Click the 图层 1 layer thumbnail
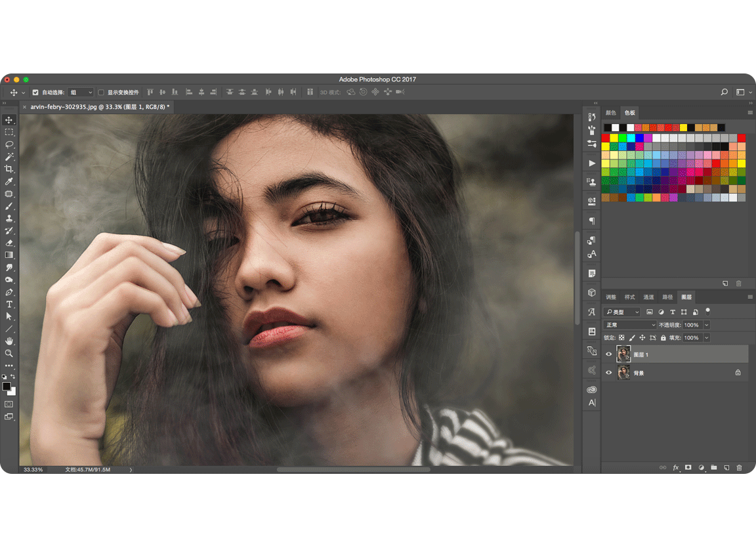756x548 pixels. [x=623, y=354]
